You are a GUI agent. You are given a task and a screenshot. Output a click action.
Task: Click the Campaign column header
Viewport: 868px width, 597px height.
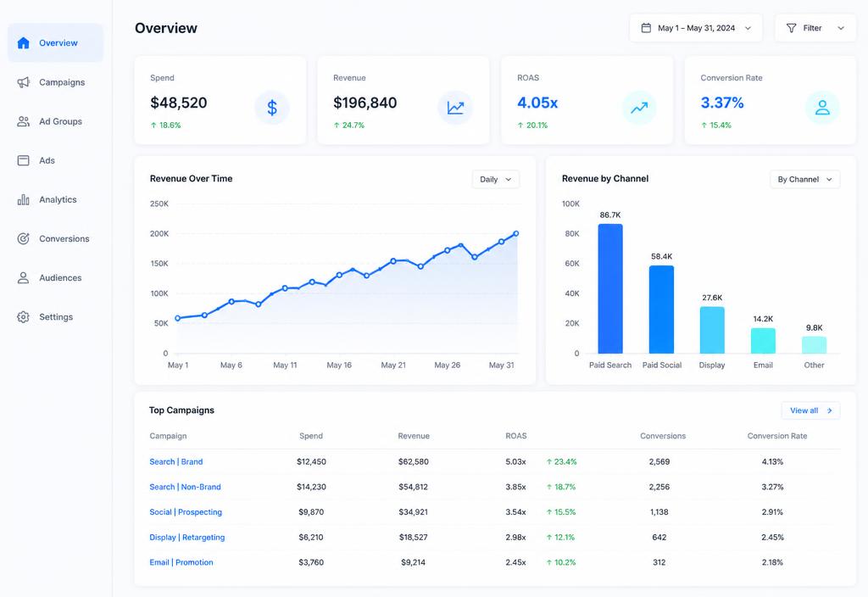pos(168,436)
